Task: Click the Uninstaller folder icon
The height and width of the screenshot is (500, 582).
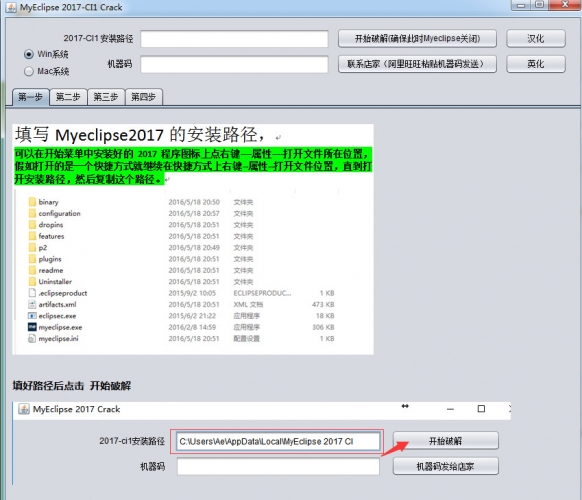Action: [32, 282]
